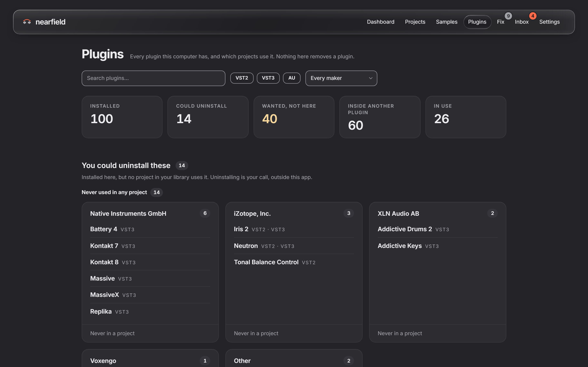Select the Addictive Drums 2 entry
This screenshot has width=588, height=367.
[x=437, y=229]
